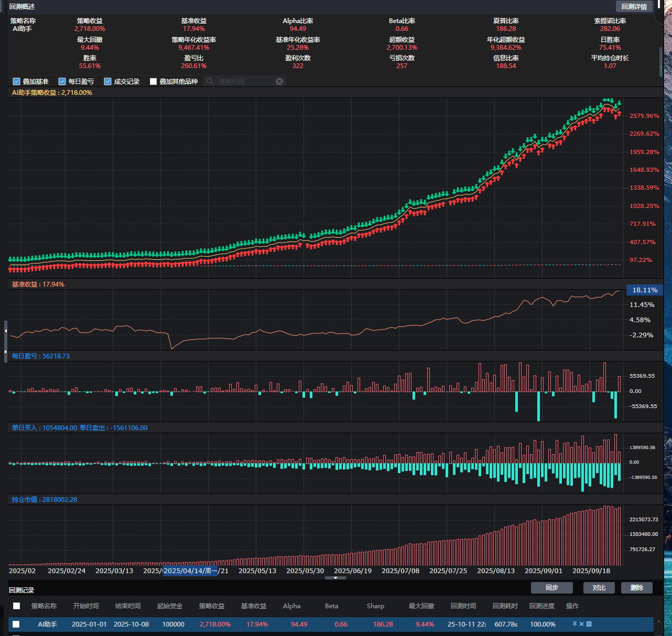Clear the 搜索代码 search field with X icon
Viewport: 672px width, 636px height.
point(279,81)
